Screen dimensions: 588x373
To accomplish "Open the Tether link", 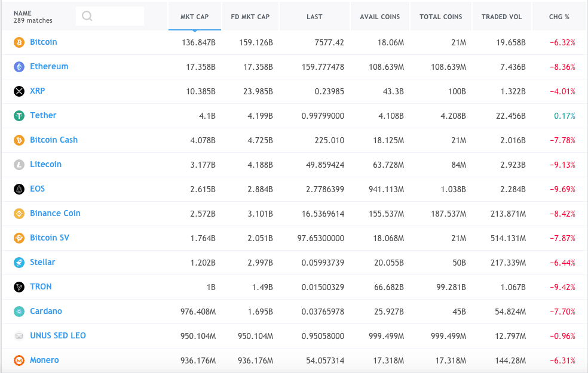I will coord(43,115).
